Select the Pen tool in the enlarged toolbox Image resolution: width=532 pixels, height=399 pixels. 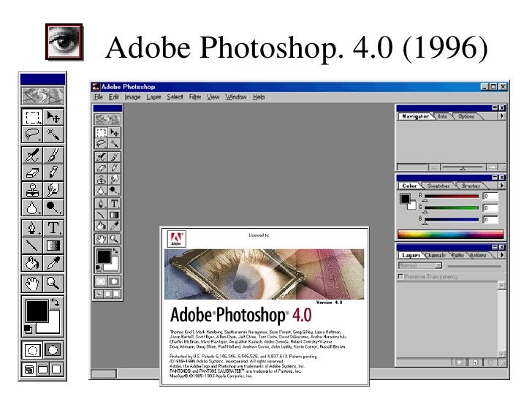click(32, 228)
